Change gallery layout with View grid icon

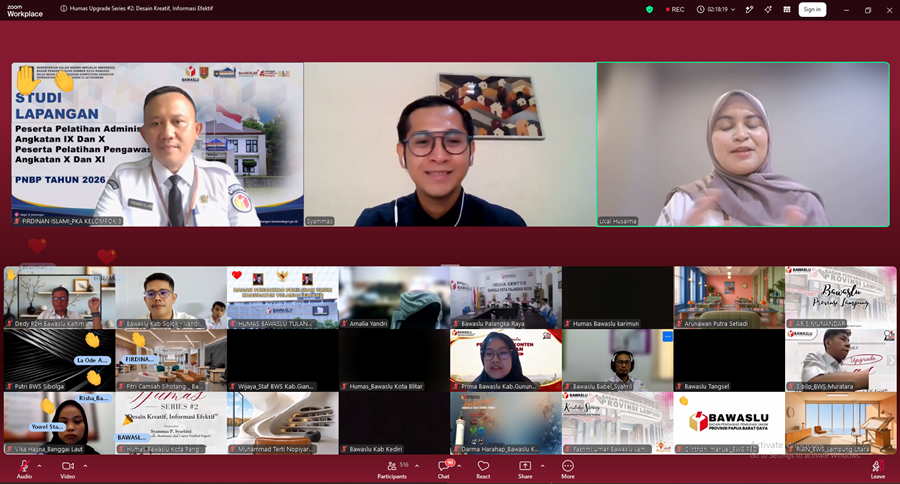[x=787, y=9]
